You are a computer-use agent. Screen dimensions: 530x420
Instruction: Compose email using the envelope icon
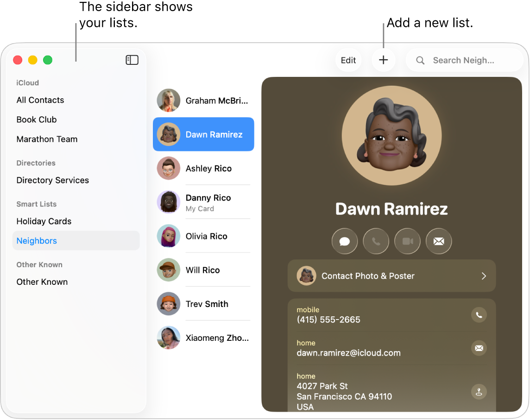(439, 241)
